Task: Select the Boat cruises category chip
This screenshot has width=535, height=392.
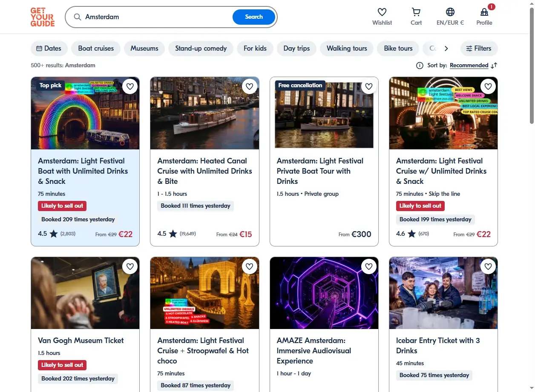Action: pos(96,49)
